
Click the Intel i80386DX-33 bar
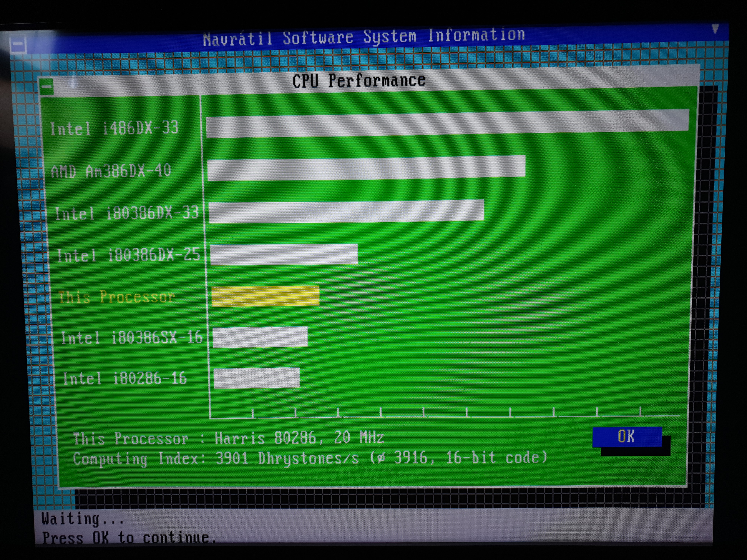coord(346,211)
